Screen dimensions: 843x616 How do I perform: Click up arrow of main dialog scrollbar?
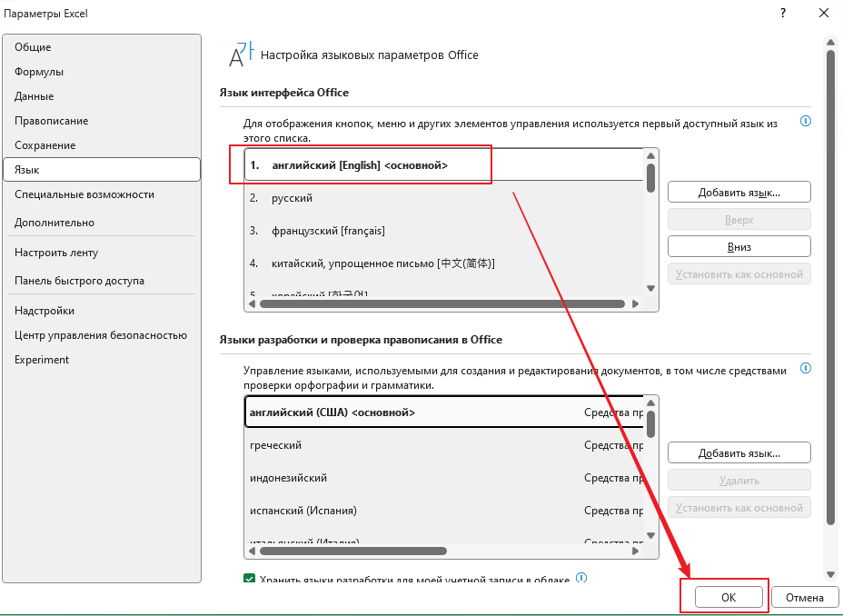point(830,41)
